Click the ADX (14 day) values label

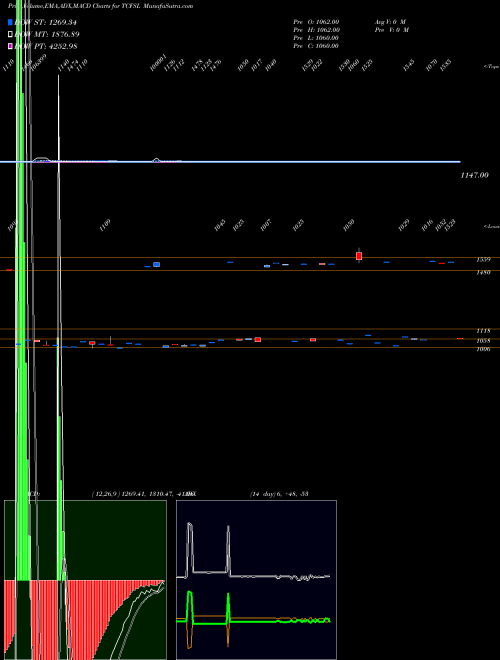coord(279,494)
